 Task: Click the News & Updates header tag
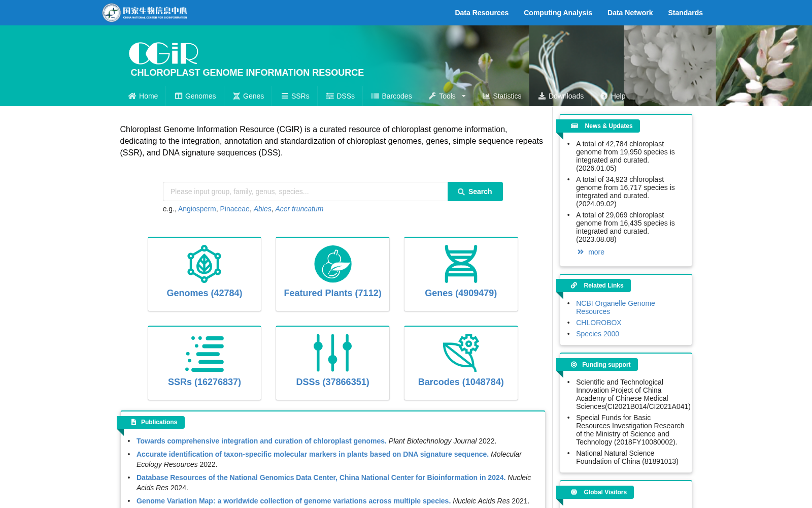(598, 126)
